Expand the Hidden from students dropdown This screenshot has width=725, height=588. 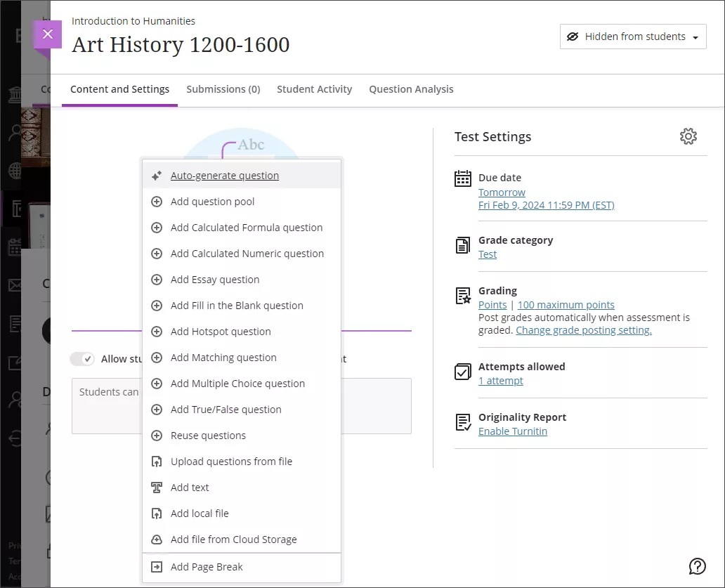(633, 37)
